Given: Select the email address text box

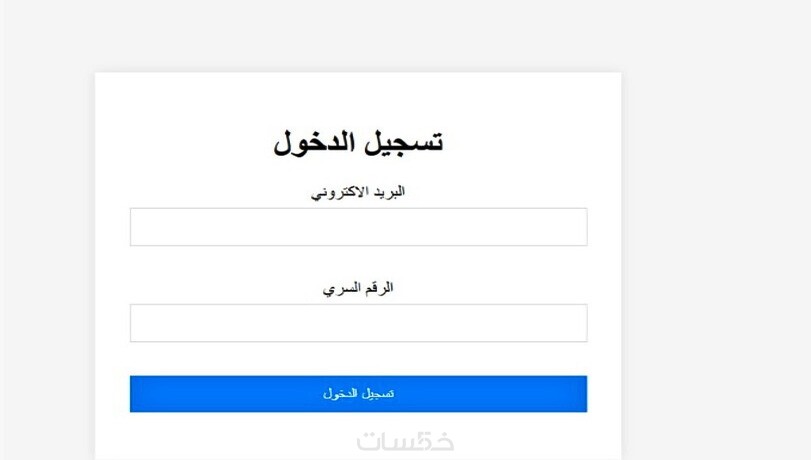Looking at the screenshot, I should pos(358,227).
